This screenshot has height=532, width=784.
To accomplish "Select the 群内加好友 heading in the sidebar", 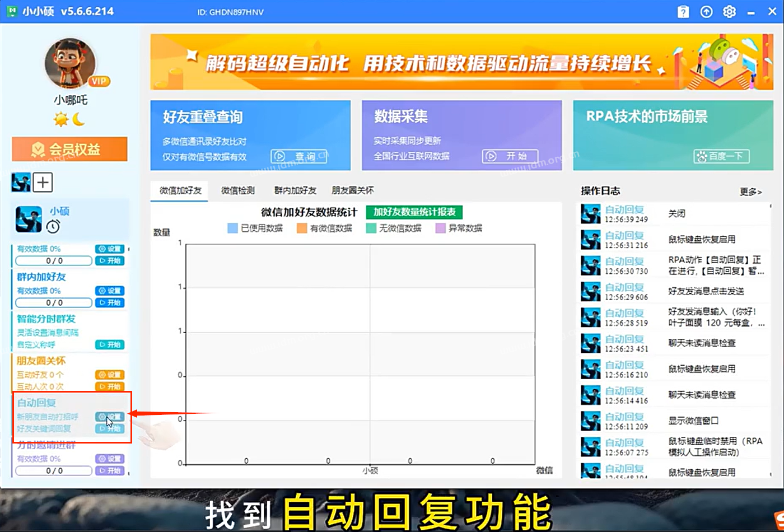I will [x=41, y=277].
